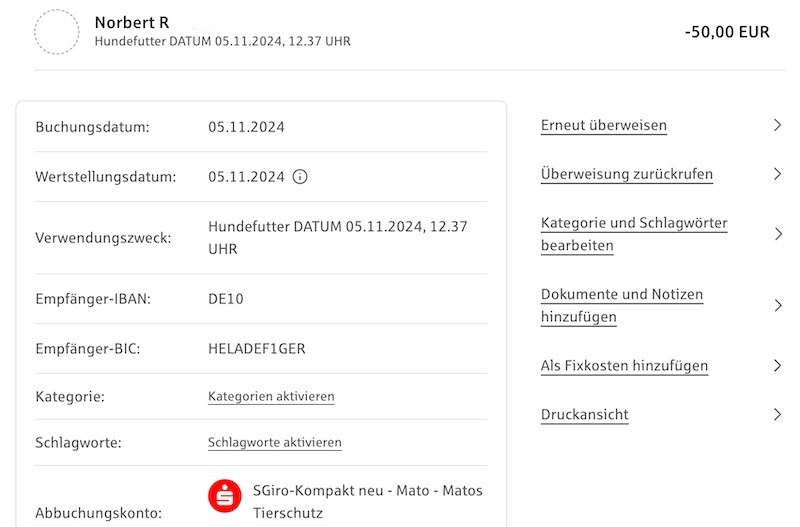Click the HELADEF1GER BIC value
The image size is (800, 527).
point(257,348)
